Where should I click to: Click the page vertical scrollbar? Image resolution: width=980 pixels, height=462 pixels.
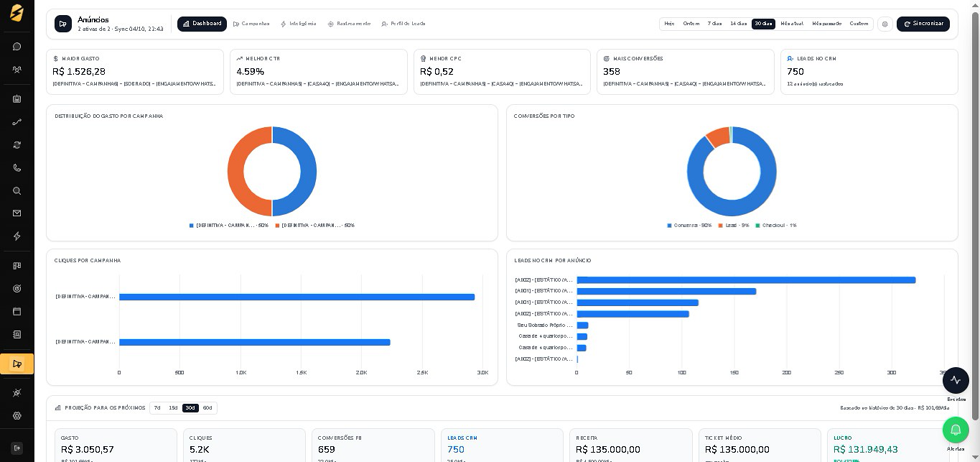[975, 216]
